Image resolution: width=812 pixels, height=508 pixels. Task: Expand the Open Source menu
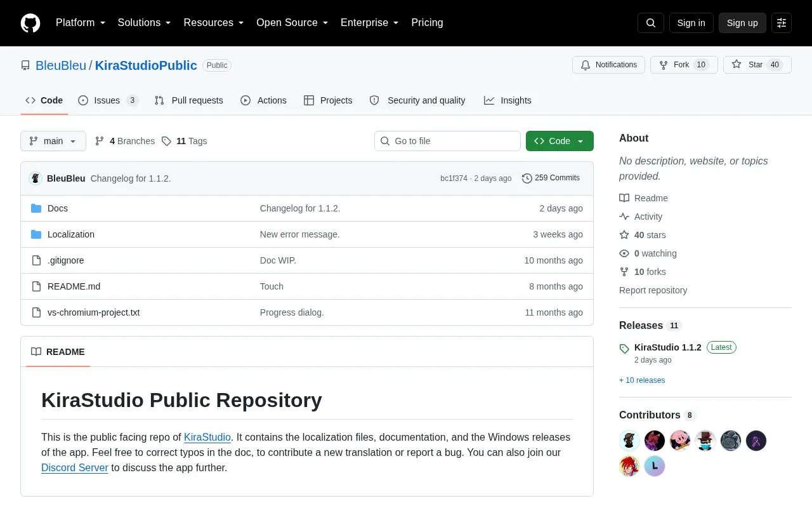pyautogui.click(x=292, y=23)
